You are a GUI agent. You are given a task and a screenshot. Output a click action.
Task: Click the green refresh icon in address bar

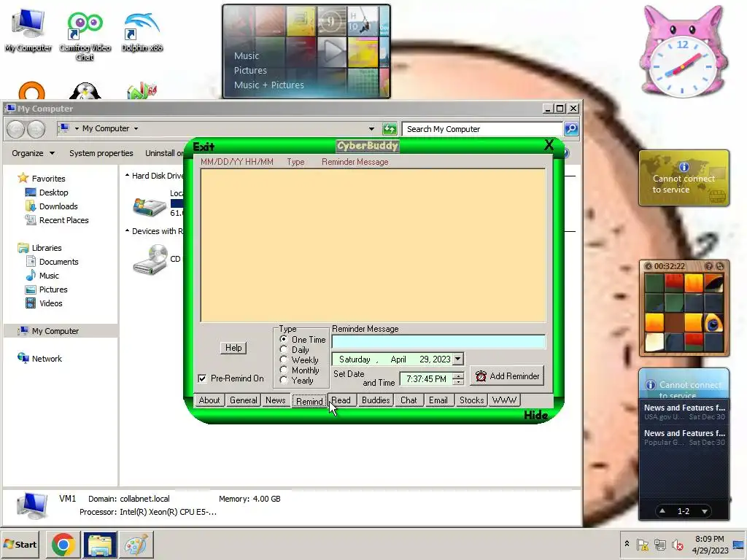(390, 128)
